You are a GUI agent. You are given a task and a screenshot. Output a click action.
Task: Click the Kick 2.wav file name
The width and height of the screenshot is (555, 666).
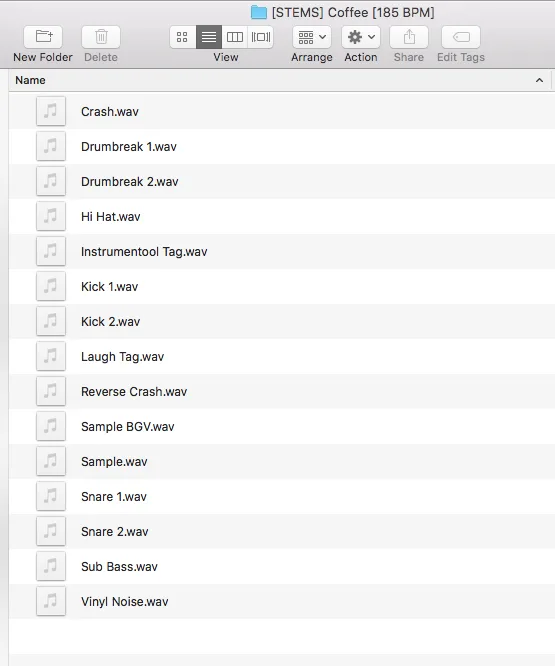[x=110, y=322]
